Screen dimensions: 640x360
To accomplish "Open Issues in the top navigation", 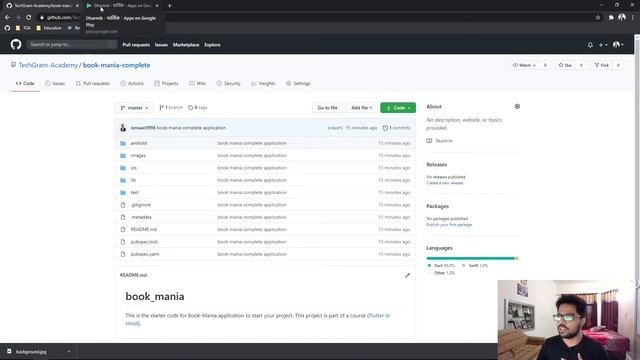I will pyautogui.click(x=161, y=45).
